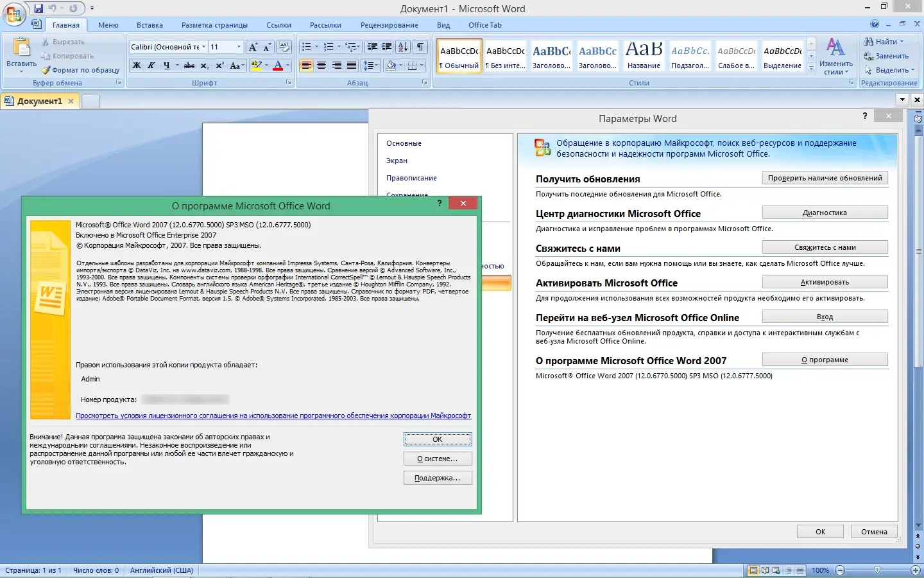924x578 pixels.
Task: Click the System Info (О системе…) button
Action: (438, 459)
